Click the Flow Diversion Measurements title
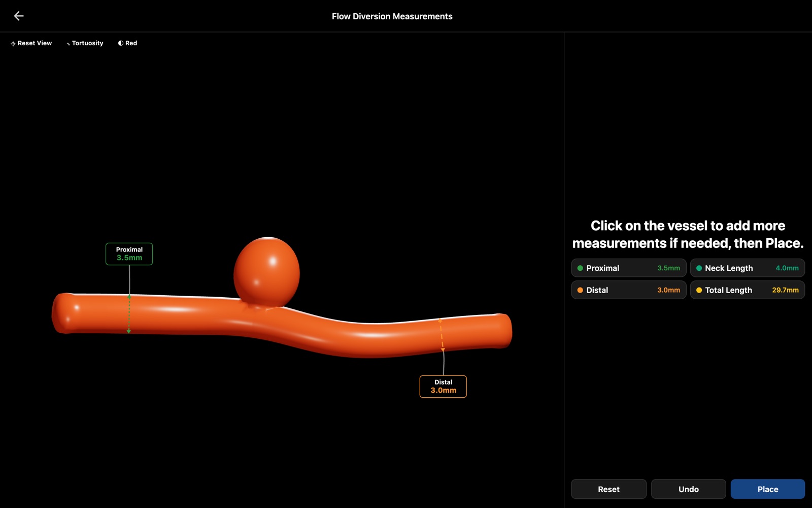 pyautogui.click(x=392, y=16)
